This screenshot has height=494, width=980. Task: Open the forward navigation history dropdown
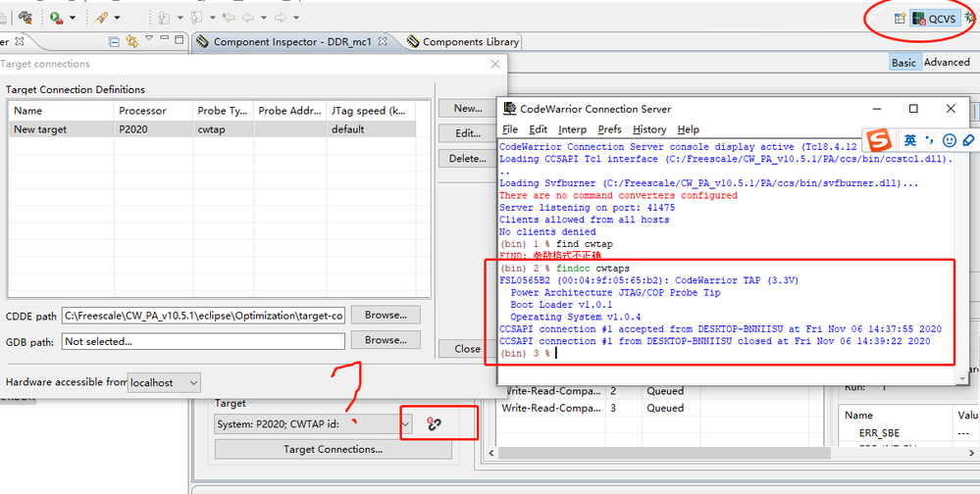(296, 18)
